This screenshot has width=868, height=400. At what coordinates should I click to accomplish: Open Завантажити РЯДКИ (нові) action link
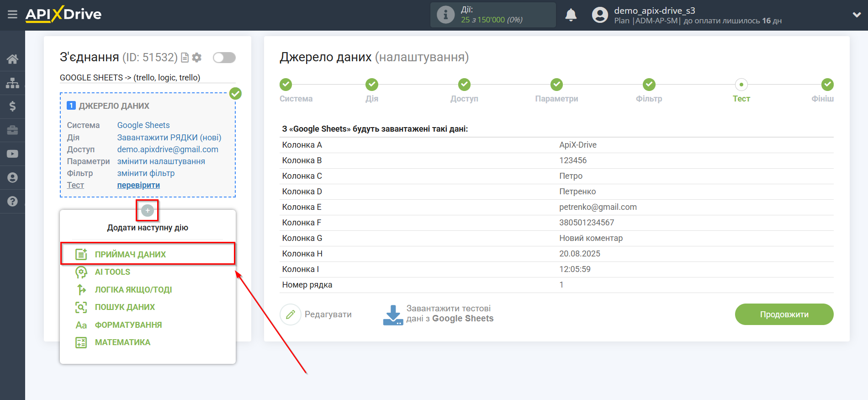pyautogui.click(x=169, y=138)
